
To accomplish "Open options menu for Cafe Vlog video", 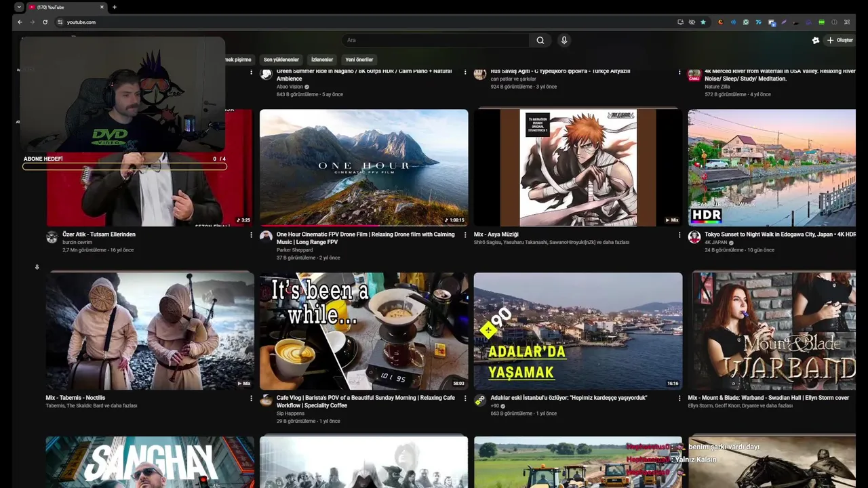I will (x=465, y=399).
